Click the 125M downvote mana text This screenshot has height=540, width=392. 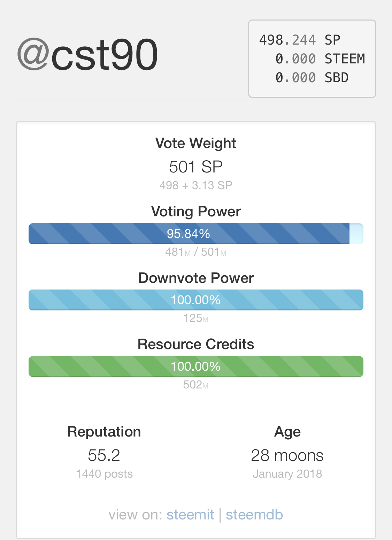click(x=196, y=318)
